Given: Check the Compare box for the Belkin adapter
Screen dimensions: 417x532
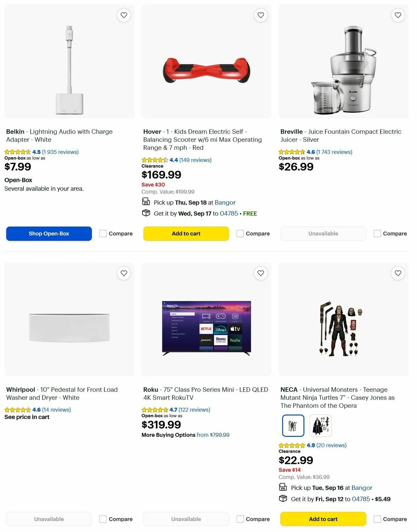Looking at the screenshot, I should (103, 233).
